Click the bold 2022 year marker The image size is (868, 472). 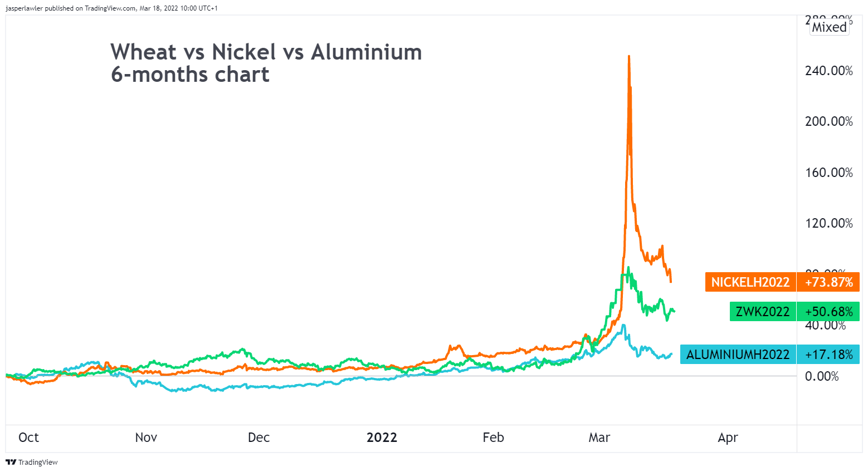coord(382,437)
